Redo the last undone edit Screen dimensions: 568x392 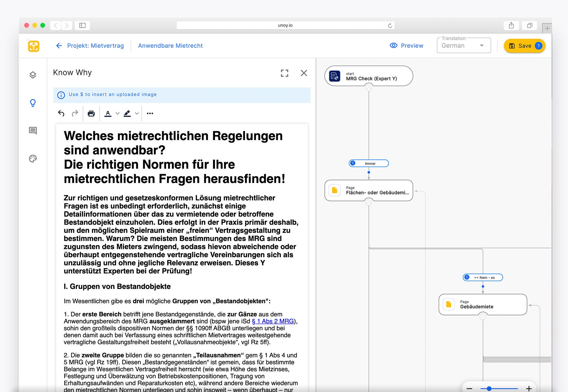point(75,113)
